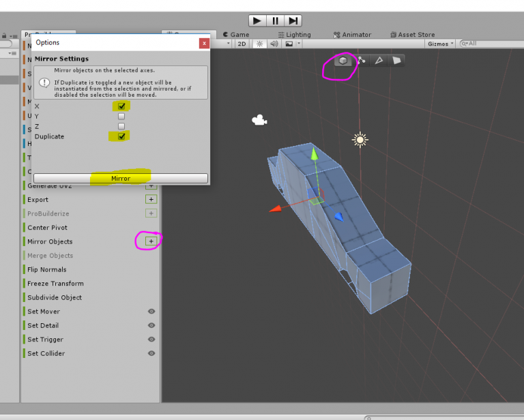Open Export options plus button

151,199
